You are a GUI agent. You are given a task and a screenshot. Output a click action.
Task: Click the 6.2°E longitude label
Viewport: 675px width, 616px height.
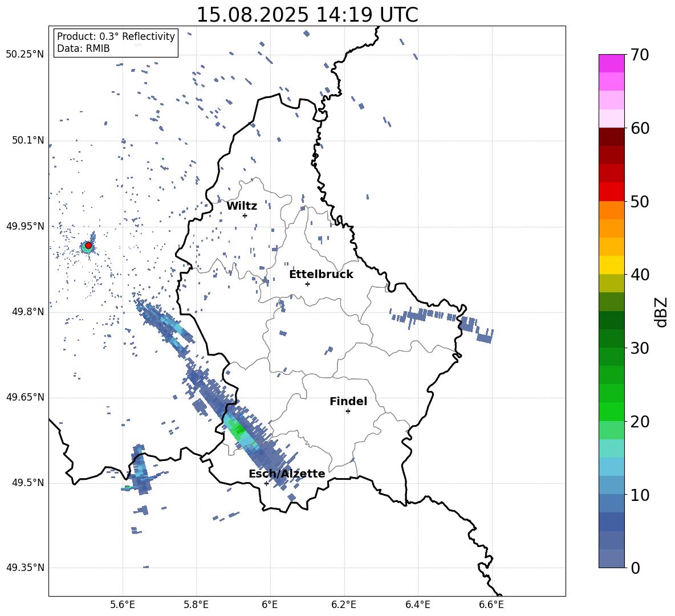click(344, 605)
